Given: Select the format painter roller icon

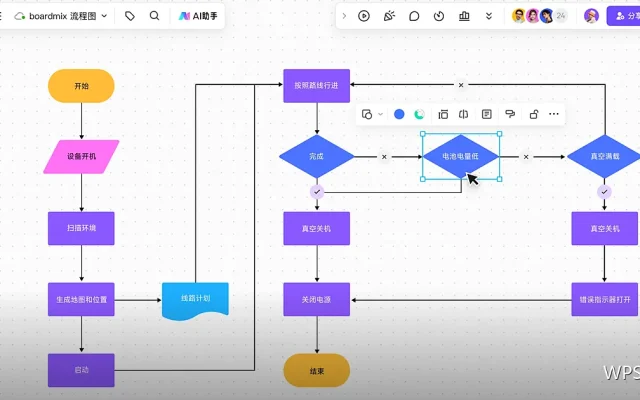Looking at the screenshot, I should 510,114.
